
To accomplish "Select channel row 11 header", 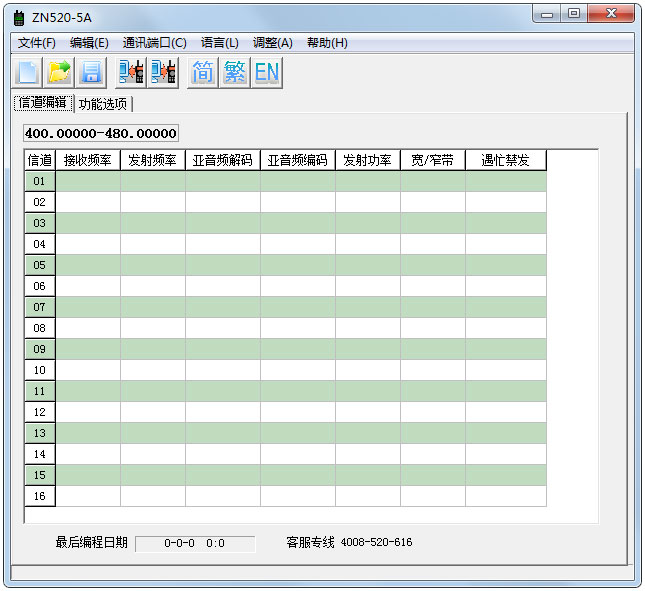I will pyautogui.click(x=39, y=391).
